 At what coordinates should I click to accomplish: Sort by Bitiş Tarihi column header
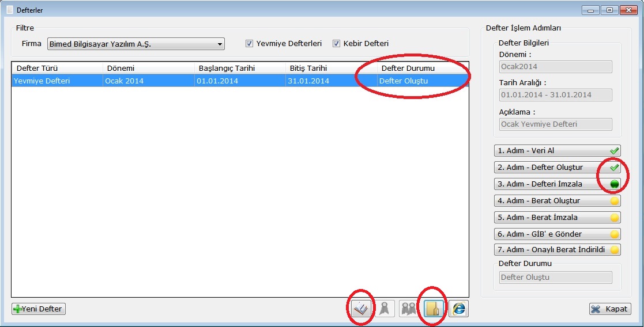332,68
